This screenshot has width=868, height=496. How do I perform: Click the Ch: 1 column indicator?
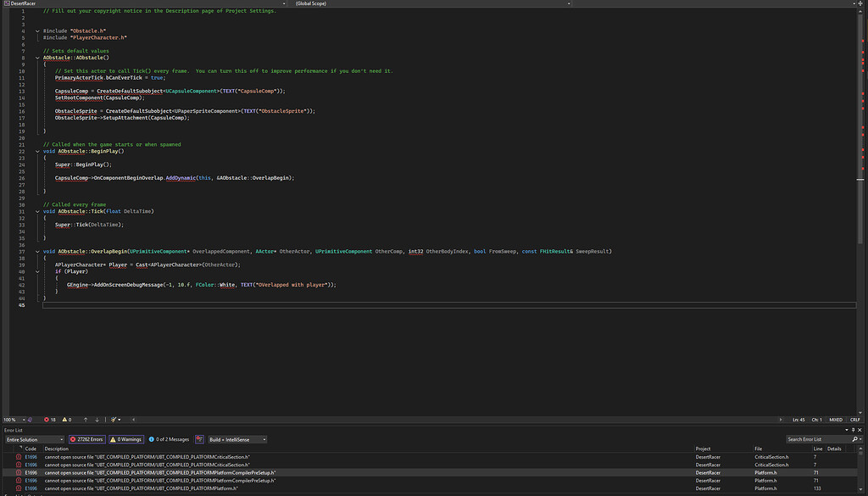coord(816,420)
